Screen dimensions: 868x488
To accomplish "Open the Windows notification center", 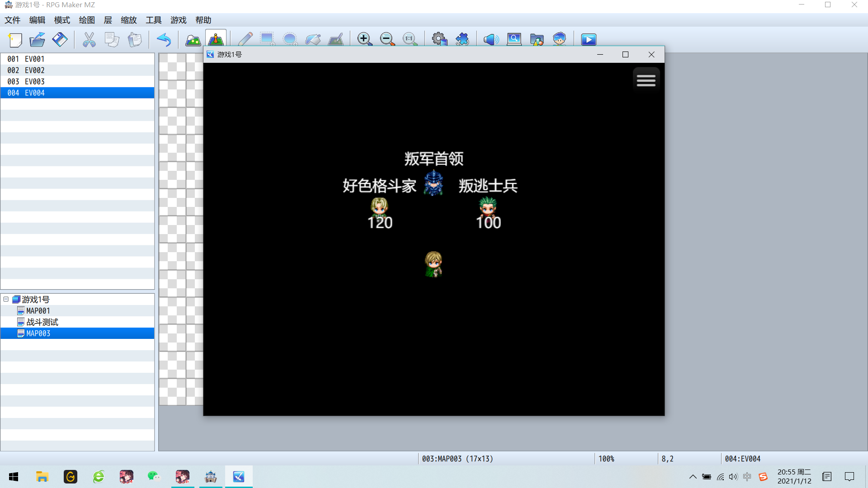I will [x=849, y=477].
